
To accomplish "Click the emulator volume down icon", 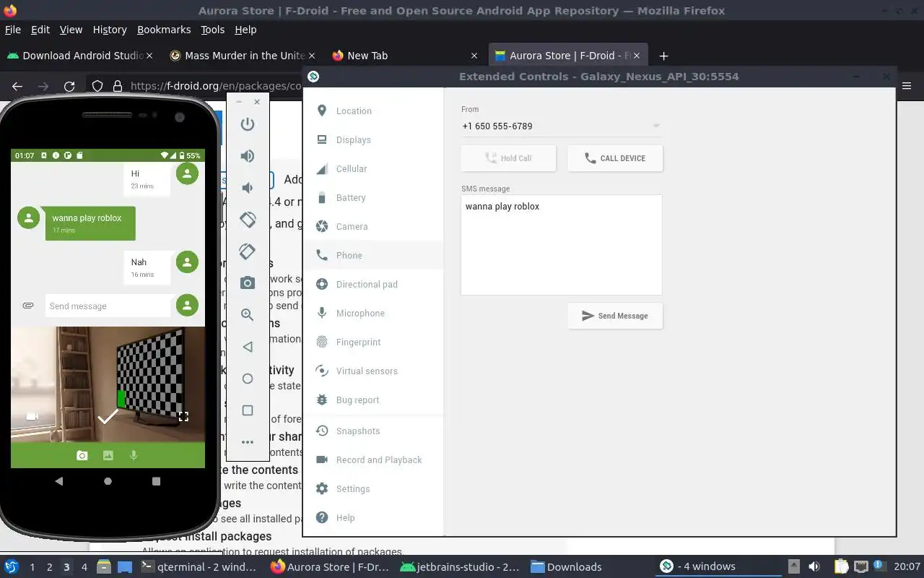I will pyautogui.click(x=248, y=187).
